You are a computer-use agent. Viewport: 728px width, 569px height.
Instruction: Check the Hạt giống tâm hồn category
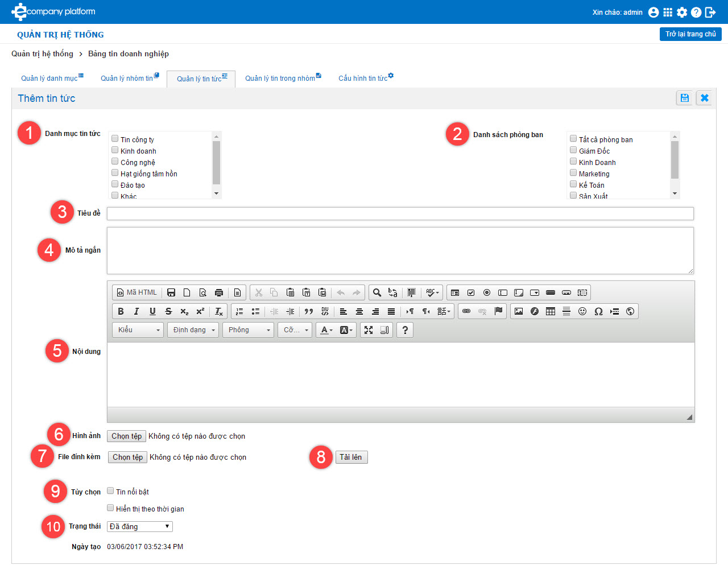(x=115, y=172)
